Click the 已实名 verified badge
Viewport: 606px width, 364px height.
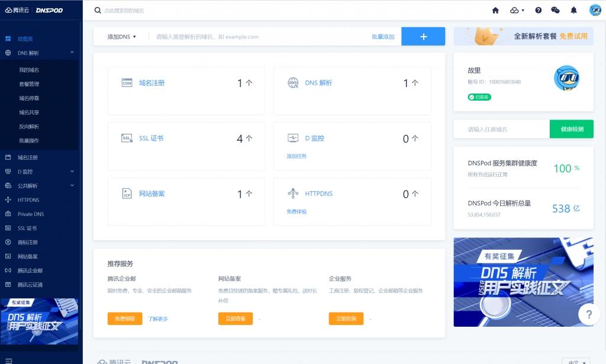[x=479, y=97]
